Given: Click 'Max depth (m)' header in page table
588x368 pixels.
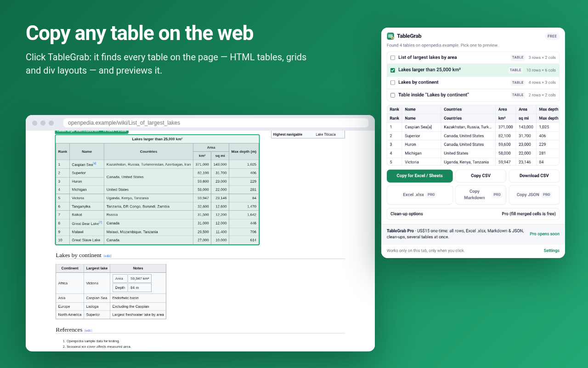Looking at the screenshot, I should pyautogui.click(x=244, y=151).
